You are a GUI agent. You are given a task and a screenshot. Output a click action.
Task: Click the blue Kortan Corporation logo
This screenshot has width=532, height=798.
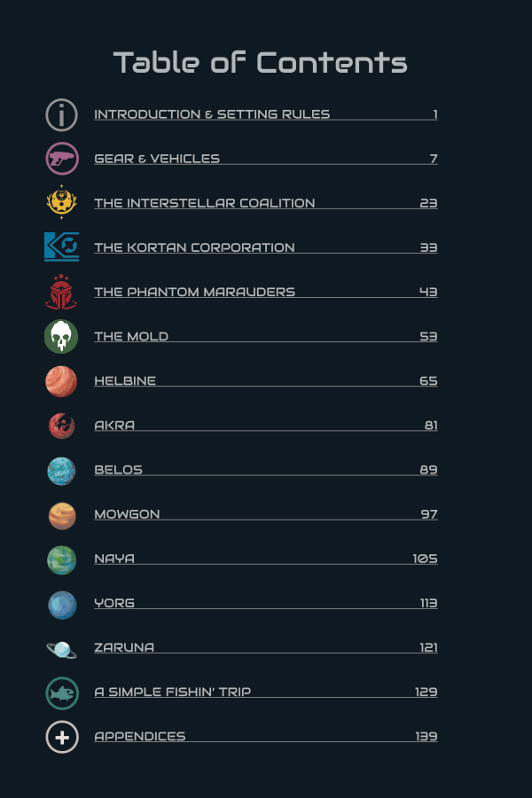pos(62,246)
